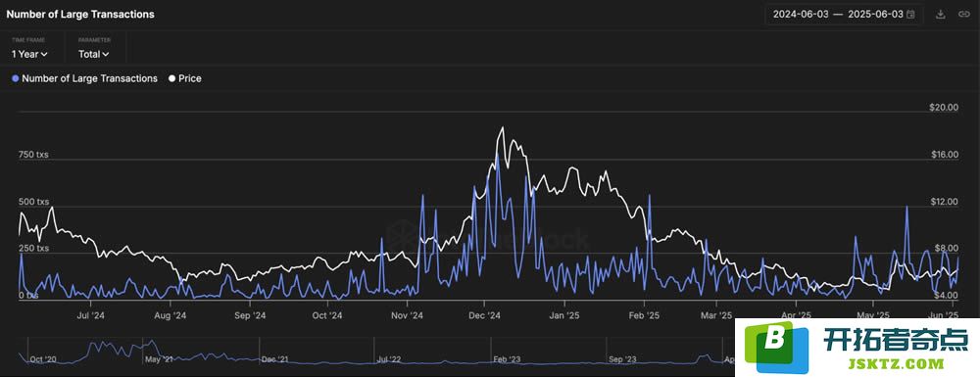The width and height of the screenshot is (980, 377).
Task: Click May '21 on the overview navigator
Action: (x=159, y=359)
